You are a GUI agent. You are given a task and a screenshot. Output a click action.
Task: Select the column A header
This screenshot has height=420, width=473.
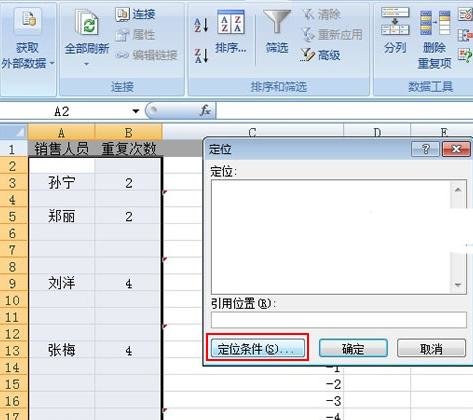[61, 132]
